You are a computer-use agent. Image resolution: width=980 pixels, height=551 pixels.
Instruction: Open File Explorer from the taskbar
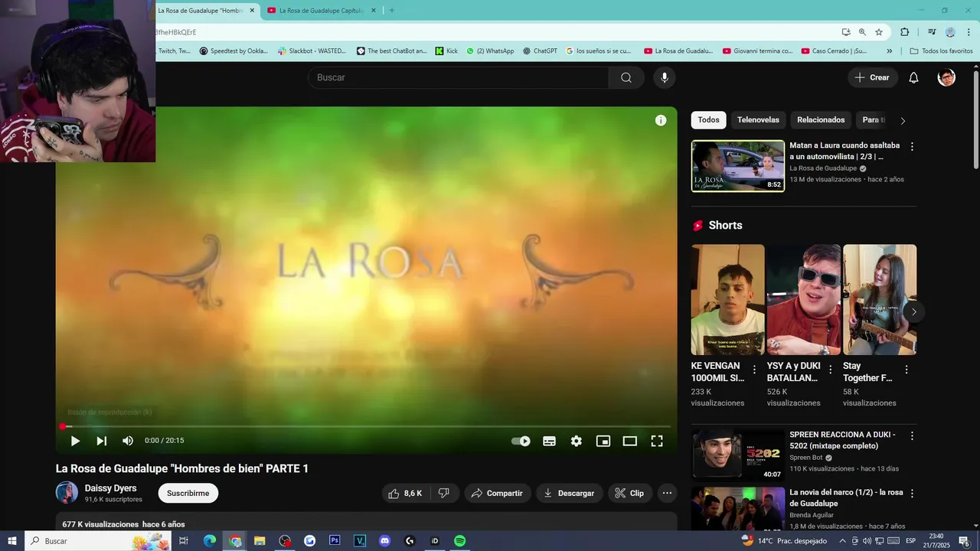click(260, 541)
